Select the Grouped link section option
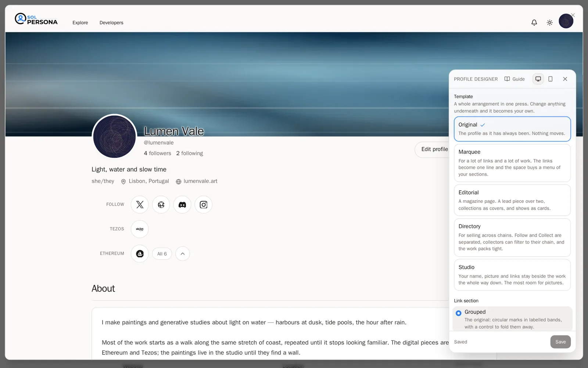Image resolution: width=588 pixels, height=368 pixels. coord(512,319)
